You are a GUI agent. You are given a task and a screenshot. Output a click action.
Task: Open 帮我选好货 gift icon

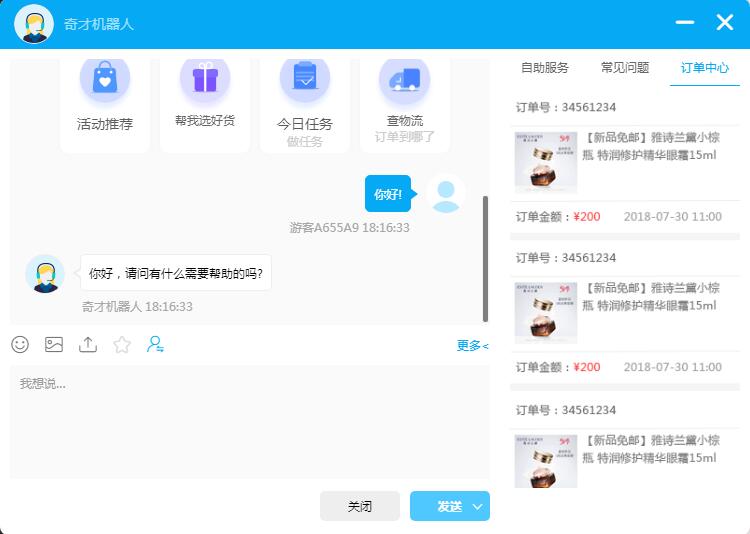pyautogui.click(x=205, y=78)
